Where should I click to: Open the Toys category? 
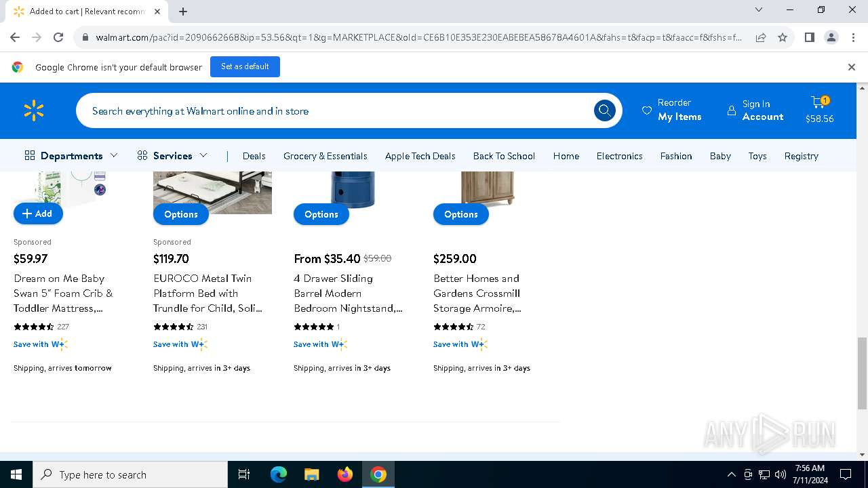[x=757, y=156]
